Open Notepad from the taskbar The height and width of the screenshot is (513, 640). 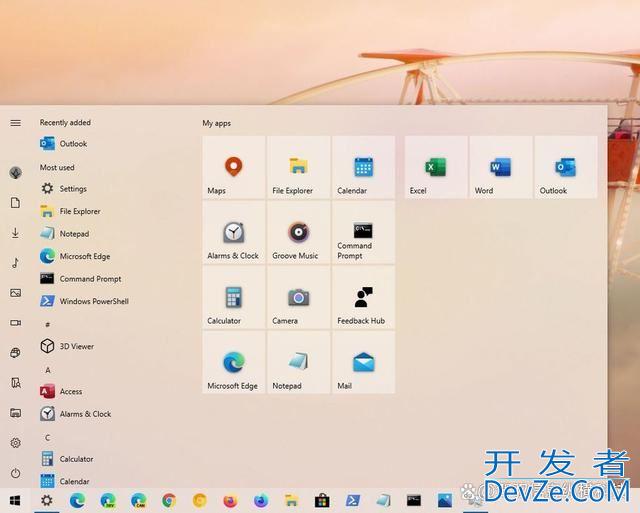tap(383, 500)
